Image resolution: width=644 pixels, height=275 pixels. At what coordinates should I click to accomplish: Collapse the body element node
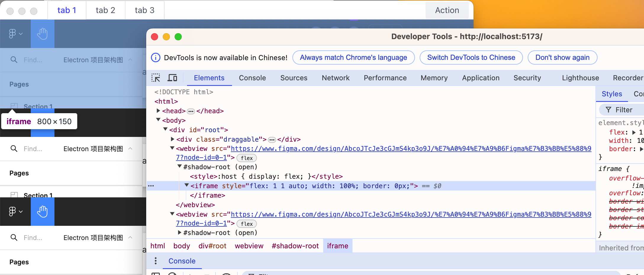[158, 120]
